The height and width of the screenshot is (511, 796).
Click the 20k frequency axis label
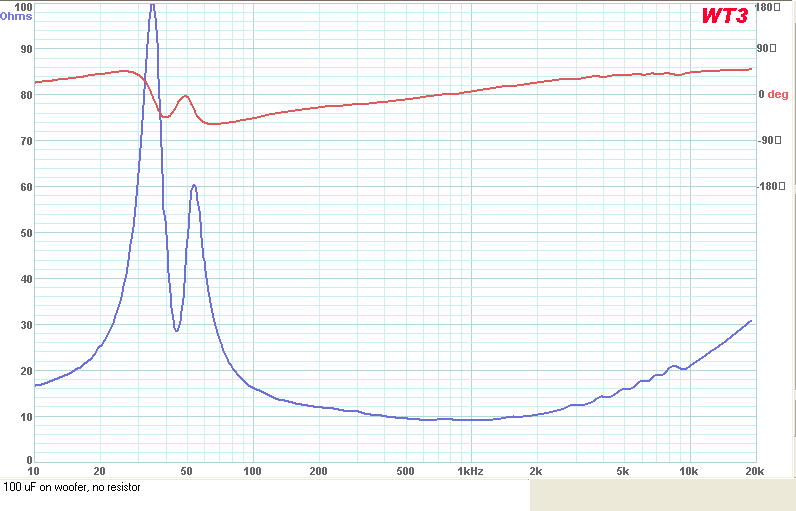click(754, 471)
